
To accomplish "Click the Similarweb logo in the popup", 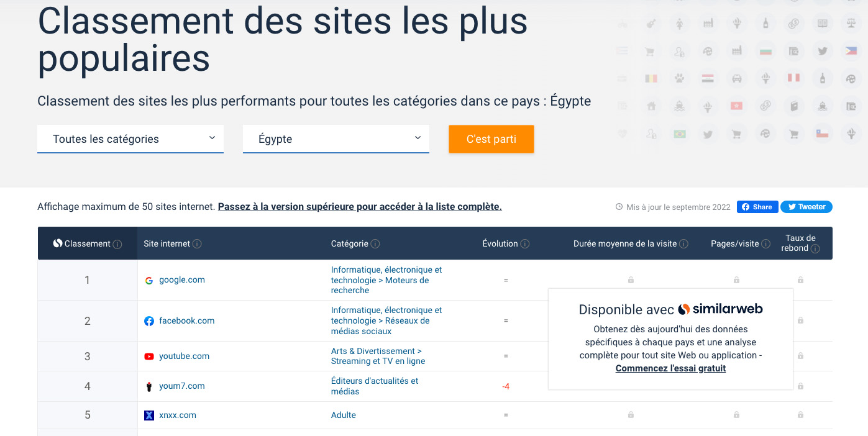I will (720, 309).
